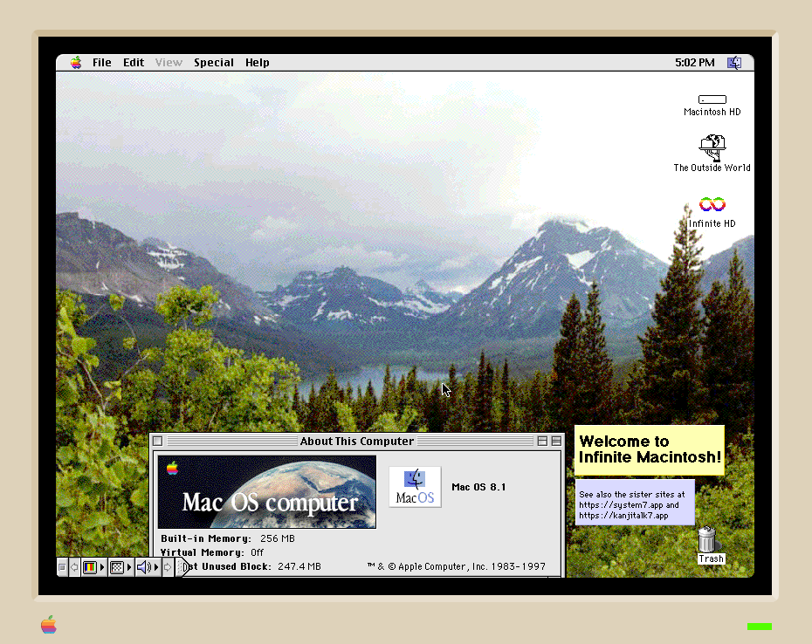The height and width of the screenshot is (644, 812).
Task: Click the About This Computer zoom box
Action: [x=542, y=442]
